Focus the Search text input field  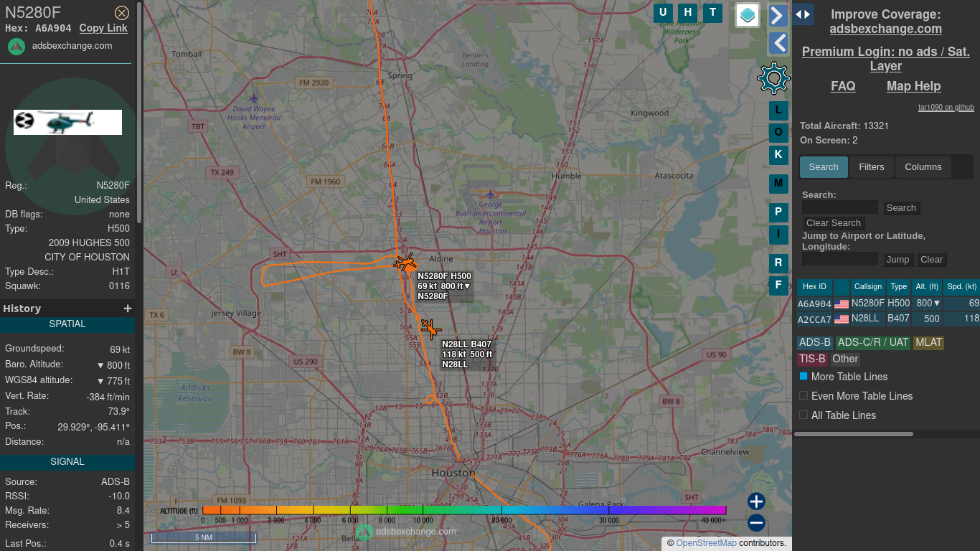coord(840,208)
